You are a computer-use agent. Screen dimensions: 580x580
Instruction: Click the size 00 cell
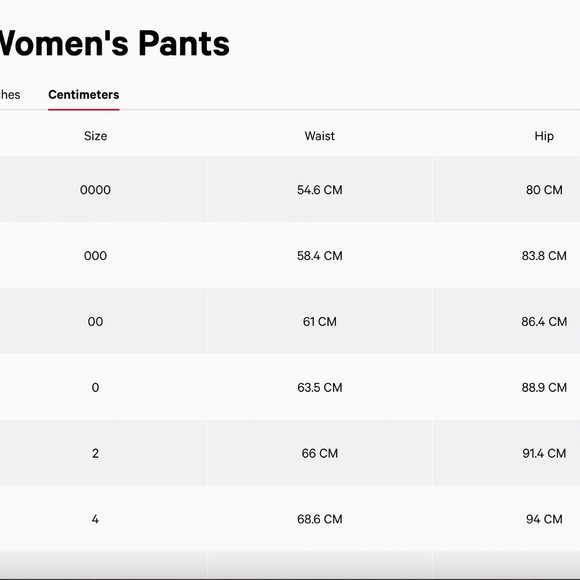point(95,322)
